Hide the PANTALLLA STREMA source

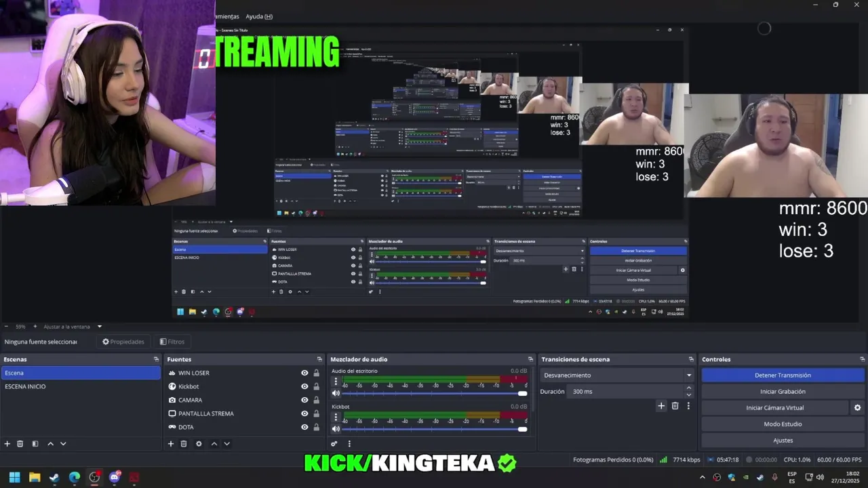[x=304, y=413]
